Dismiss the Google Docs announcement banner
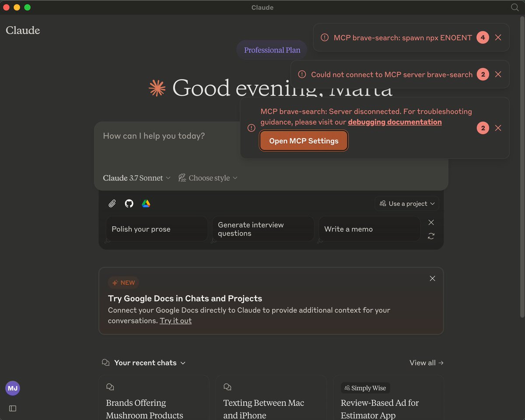This screenshot has height=420, width=525. (x=432, y=278)
